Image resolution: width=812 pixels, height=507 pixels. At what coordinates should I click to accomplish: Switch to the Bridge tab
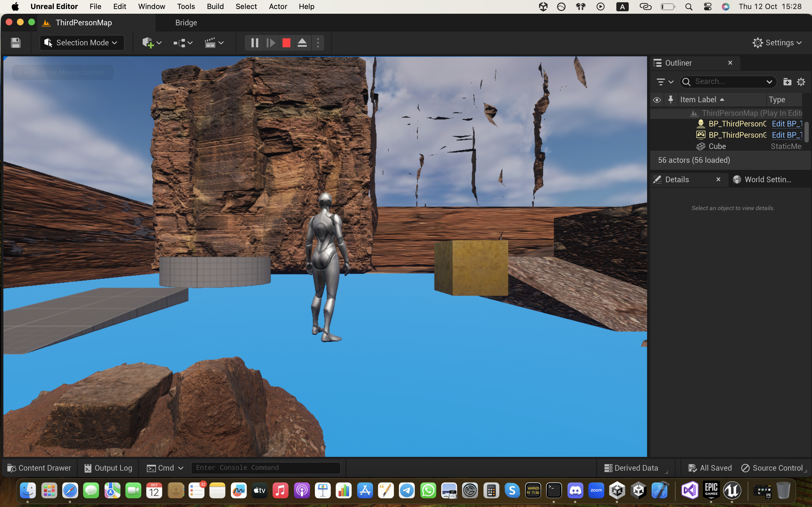click(186, 23)
